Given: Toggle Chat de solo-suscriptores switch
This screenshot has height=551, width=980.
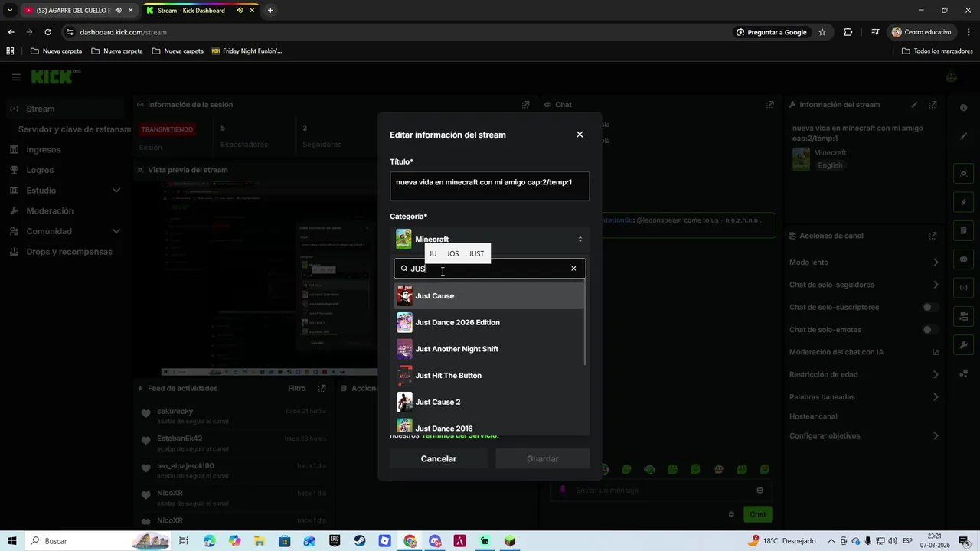Looking at the screenshot, I should pyautogui.click(x=930, y=308).
